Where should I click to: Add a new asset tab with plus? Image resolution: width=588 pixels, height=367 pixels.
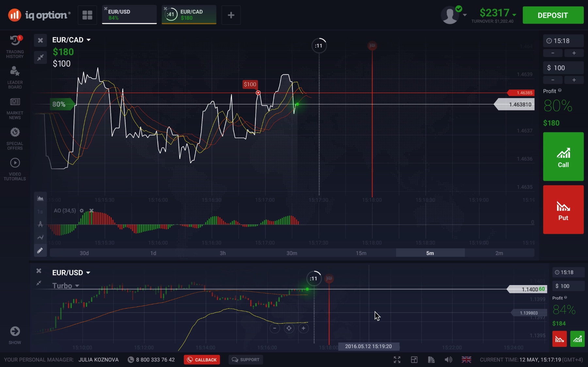click(231, 15)
